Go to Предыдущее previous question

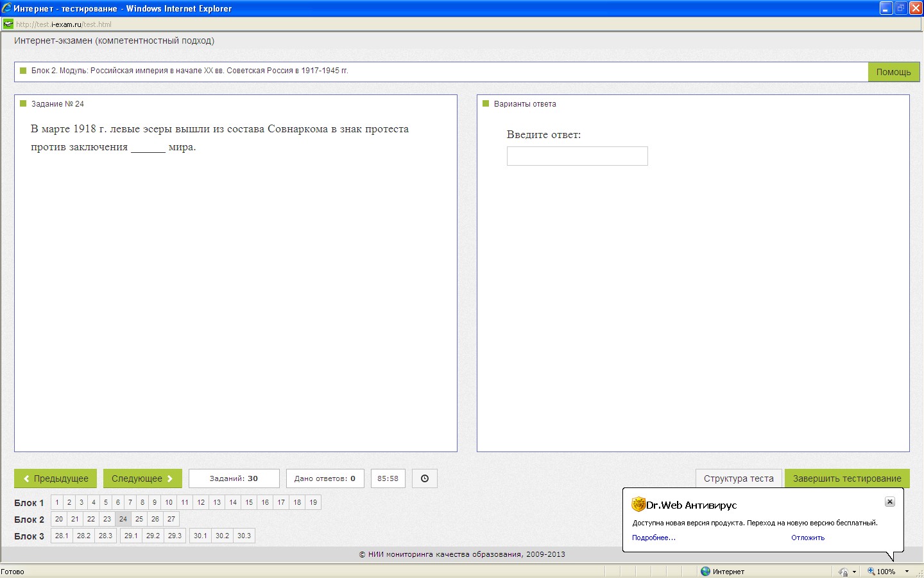coord(55,478)
